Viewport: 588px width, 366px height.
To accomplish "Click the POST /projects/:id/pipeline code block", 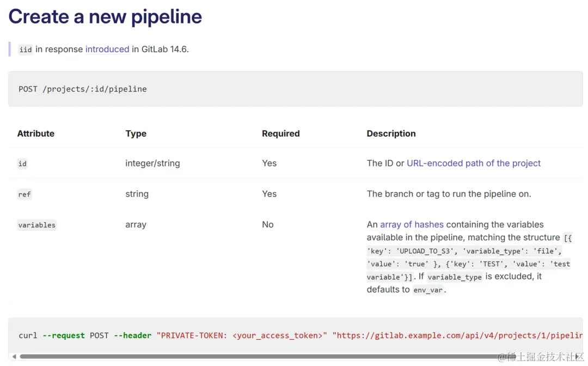I will click(x=83, y=89).
